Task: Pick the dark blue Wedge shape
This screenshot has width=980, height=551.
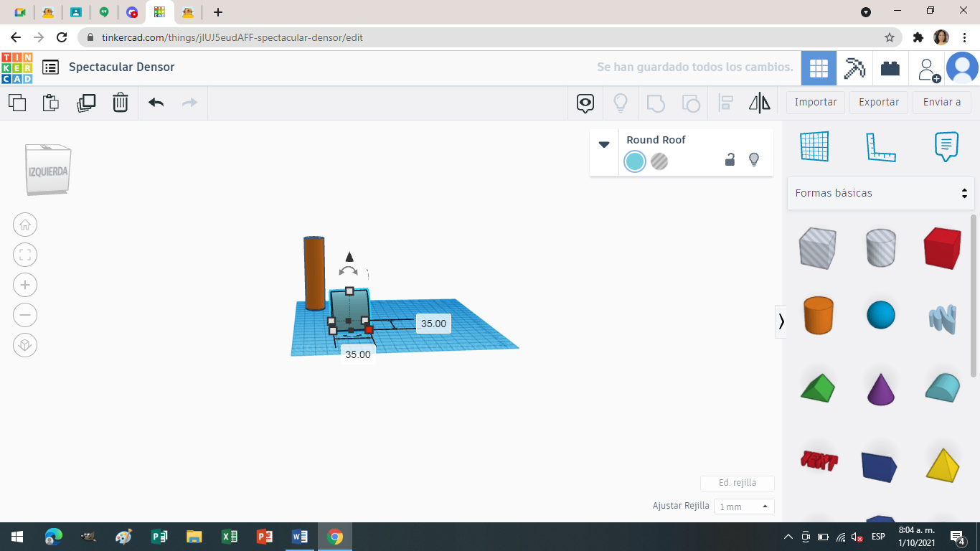Action: pyautogui.click(x=880, y=466)
